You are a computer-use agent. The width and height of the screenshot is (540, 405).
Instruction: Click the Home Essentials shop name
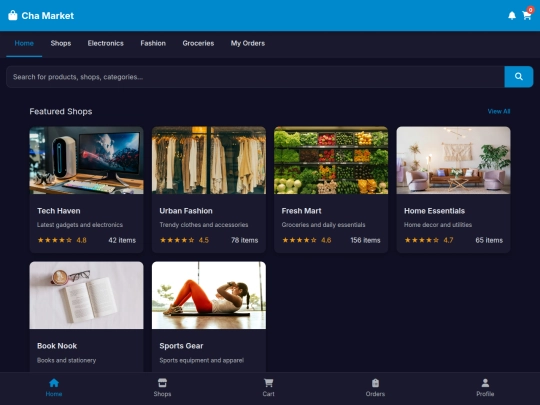point(434,211)
